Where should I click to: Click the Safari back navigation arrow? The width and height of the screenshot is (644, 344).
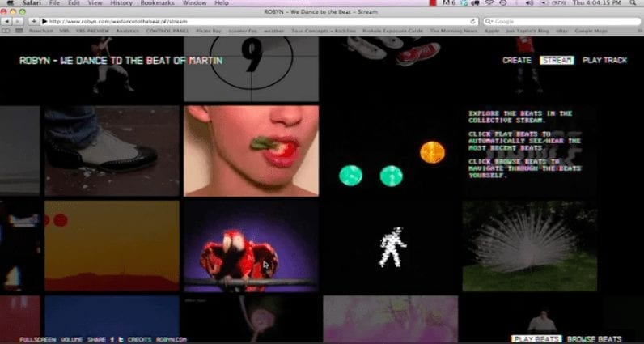click(x=7, y=21)
